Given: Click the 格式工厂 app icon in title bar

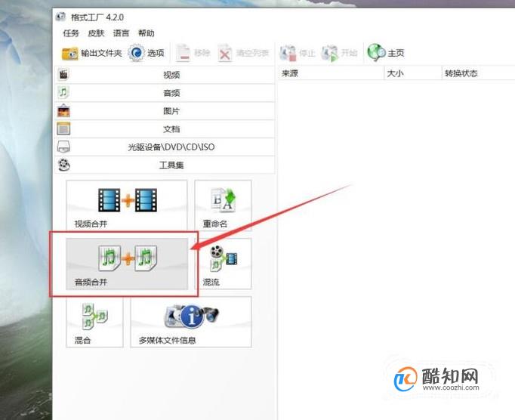Looking at the screenshot, I should click(60, 17).
